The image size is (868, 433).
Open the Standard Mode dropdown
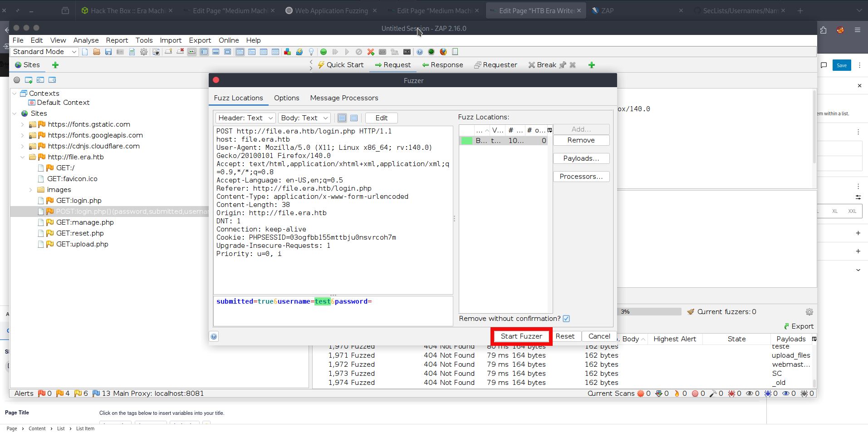(44, 52)
